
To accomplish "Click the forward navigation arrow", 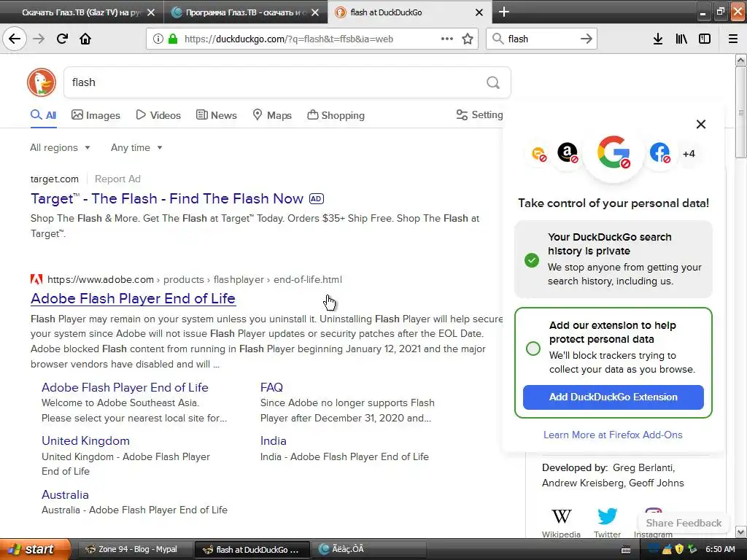I will 39,39.
